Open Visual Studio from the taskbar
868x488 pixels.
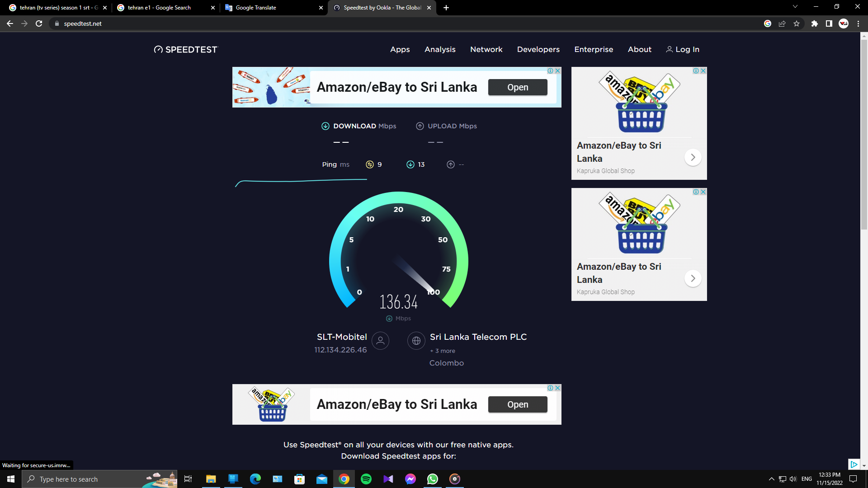point(388,479)
